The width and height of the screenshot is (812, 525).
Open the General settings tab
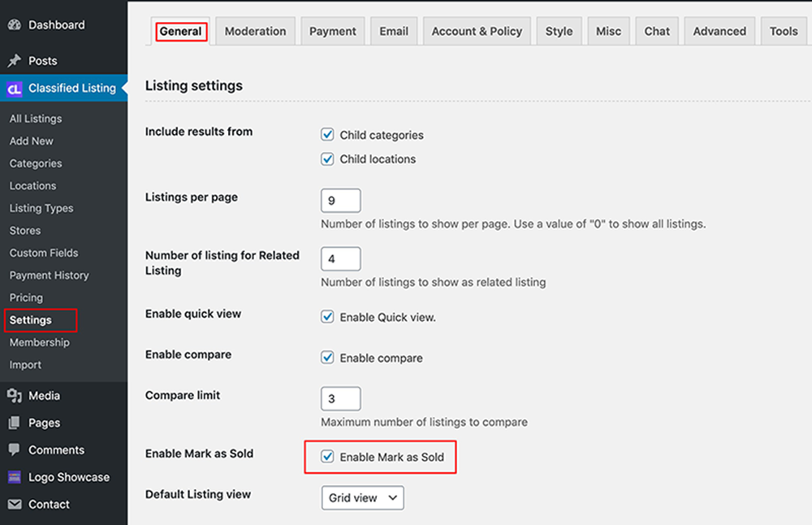click(180, 31)
